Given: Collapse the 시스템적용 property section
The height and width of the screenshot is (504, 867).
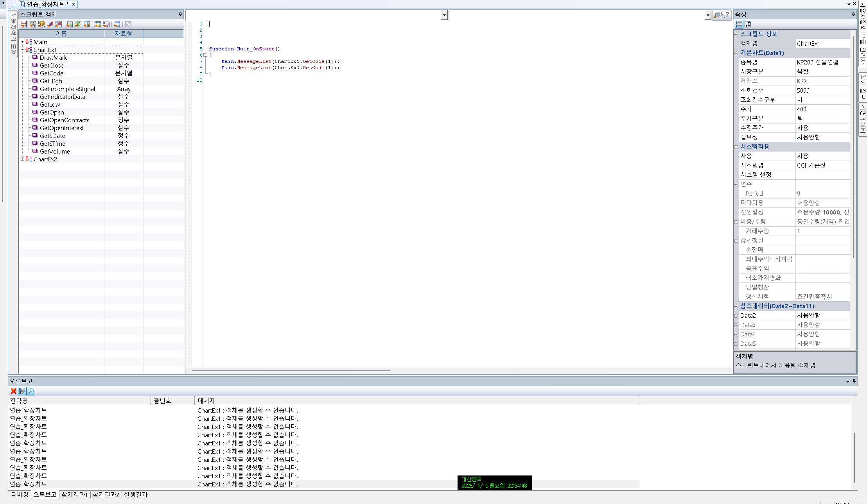Looking at the screenshot, I should [736, 147].
